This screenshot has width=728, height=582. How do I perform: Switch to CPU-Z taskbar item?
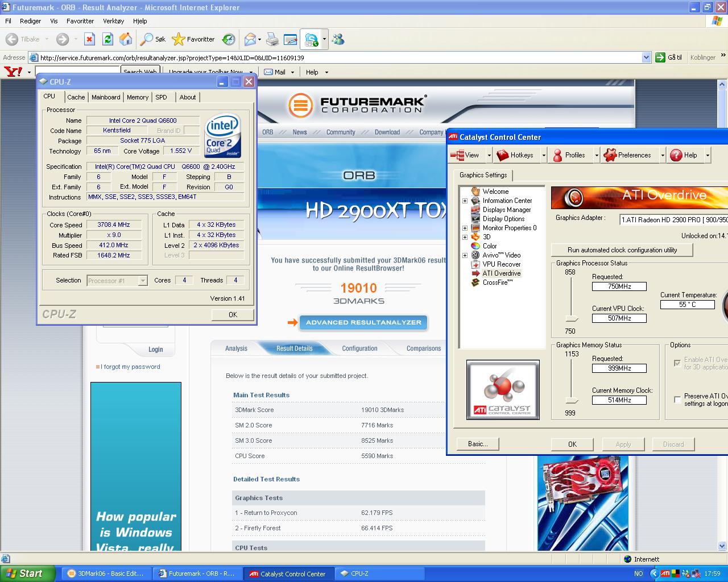(x=380, y=573)
